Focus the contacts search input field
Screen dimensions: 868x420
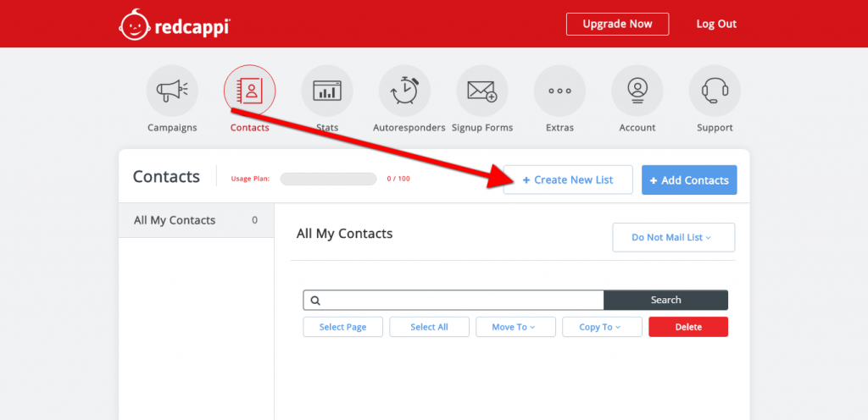tap(453, 300)
